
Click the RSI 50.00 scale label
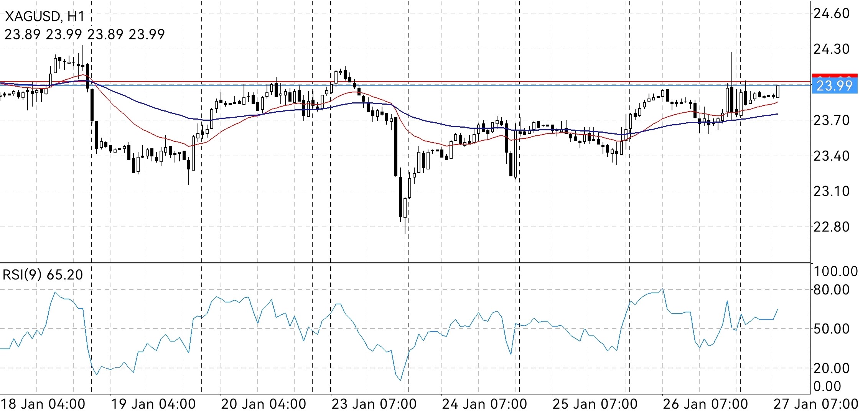(x=832, y=329)
